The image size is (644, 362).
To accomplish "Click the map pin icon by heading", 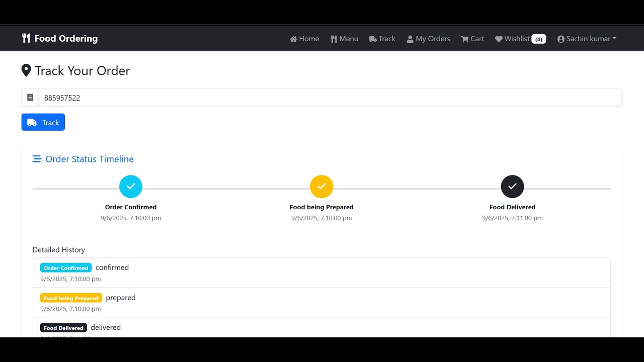I will pos(26,70).
